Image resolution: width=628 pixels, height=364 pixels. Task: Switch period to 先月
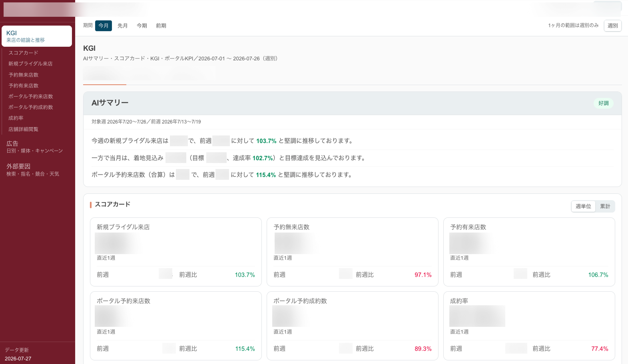pyautogui.click(x=122, y=26)
